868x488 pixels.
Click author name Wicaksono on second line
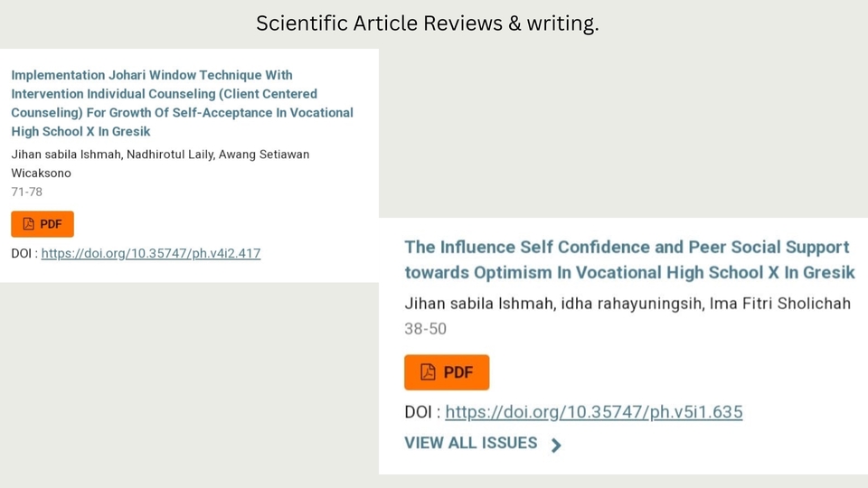41,174
